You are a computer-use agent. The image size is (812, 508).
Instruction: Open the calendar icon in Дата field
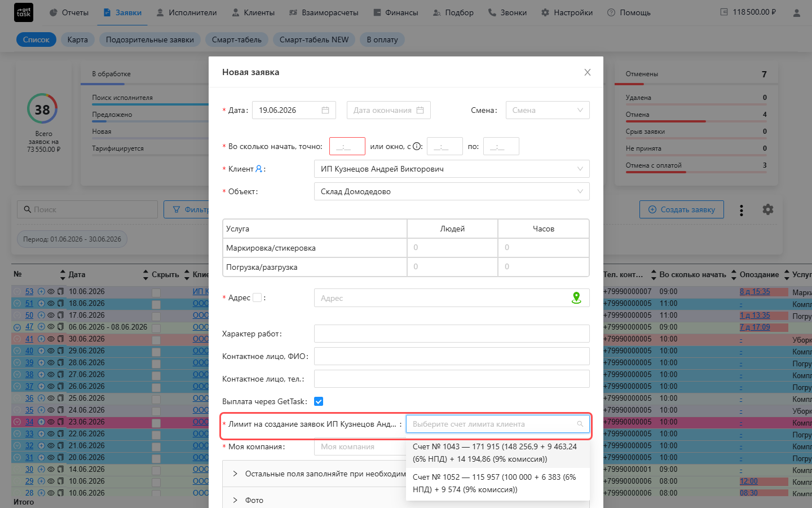tap(325, 110)
